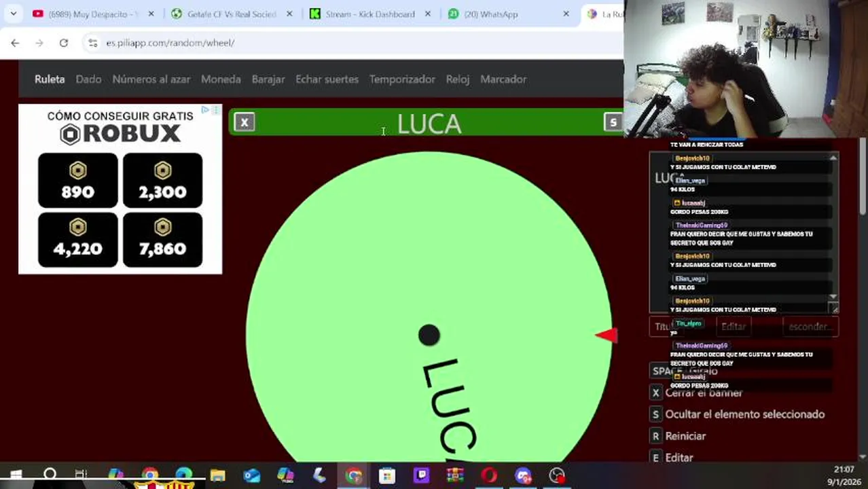Click the Editar button below the entries box

[x=734, y=327]
